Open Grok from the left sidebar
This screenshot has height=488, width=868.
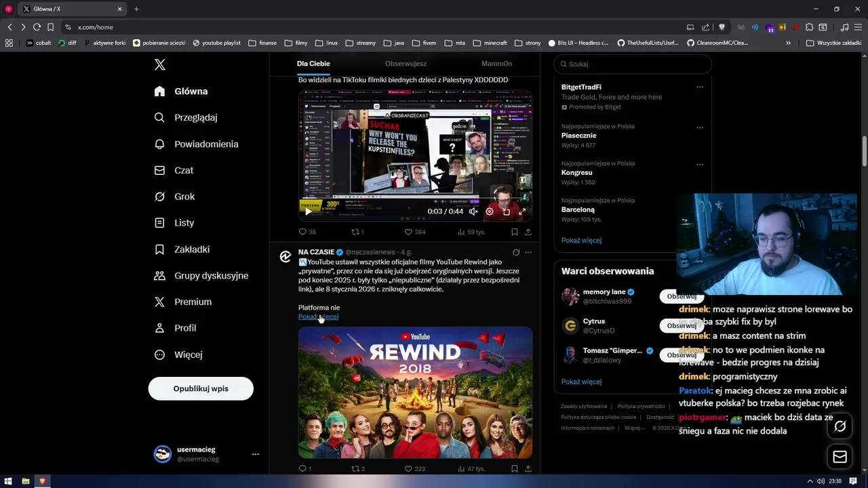click(x=174, y=197)
